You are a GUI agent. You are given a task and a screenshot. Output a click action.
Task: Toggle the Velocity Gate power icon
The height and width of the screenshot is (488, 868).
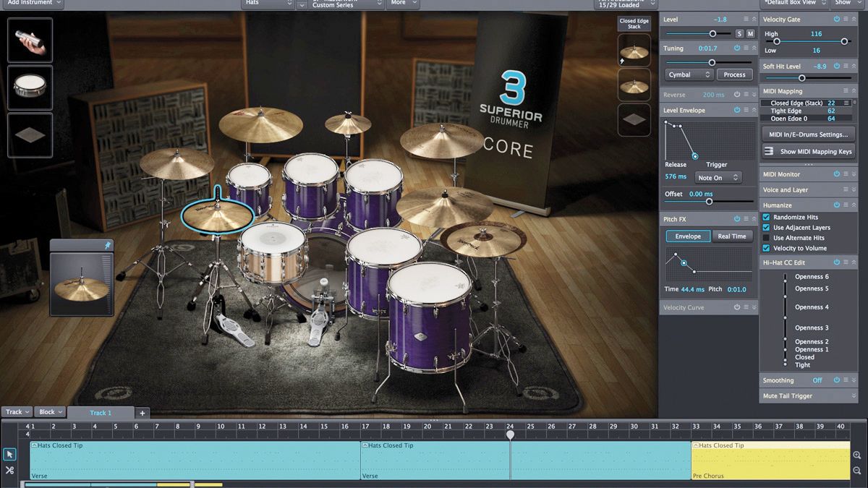[x=836, y=20]
